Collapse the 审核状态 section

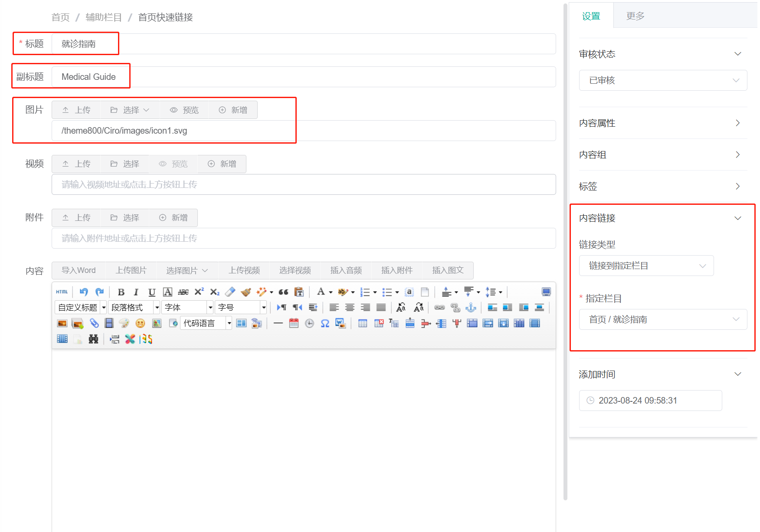click(738, 54)
